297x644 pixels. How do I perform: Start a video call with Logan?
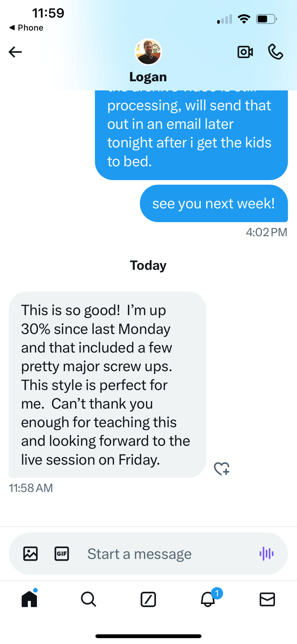[x=245, y=52]
